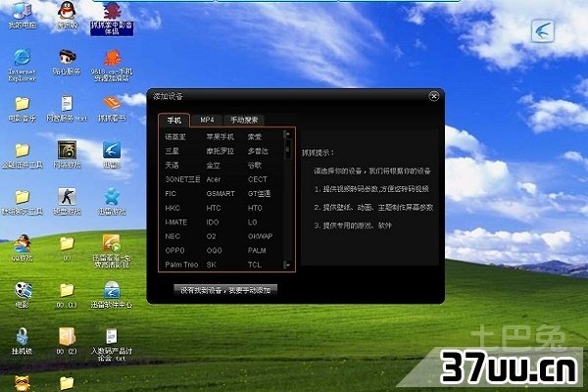
Task: Switch to the 手机 tab
Action: (x=174, y=120)
